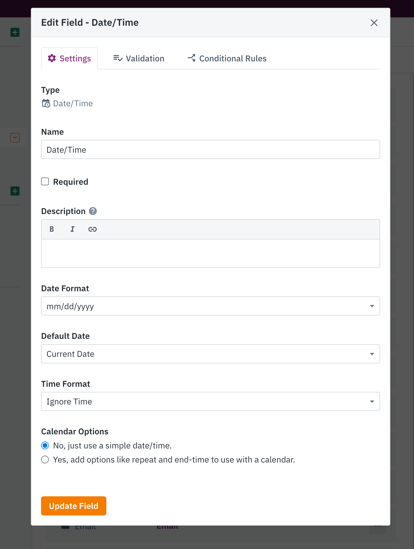Click the Conditional Rules branching icon
Viewport: 414px width, 549px height.
tap(192, 58)
